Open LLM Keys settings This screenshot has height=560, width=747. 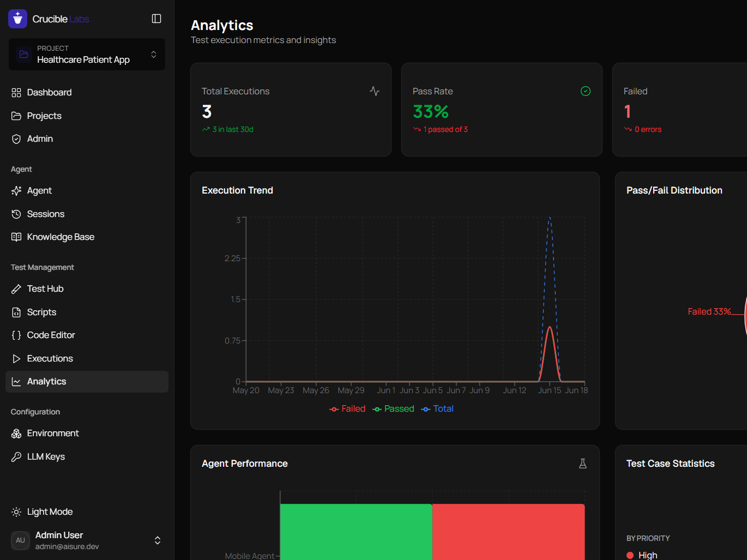point(87,457)
